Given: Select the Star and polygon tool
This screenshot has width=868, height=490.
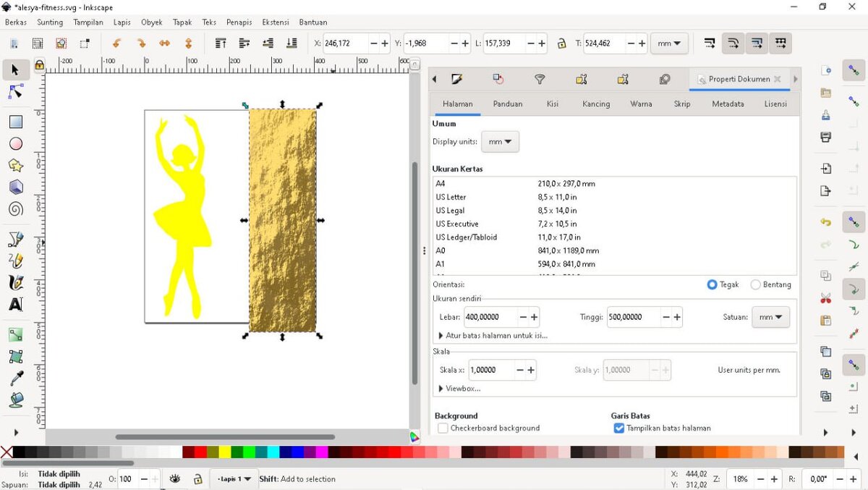Looking at the screenshot, I should (15, 165).
